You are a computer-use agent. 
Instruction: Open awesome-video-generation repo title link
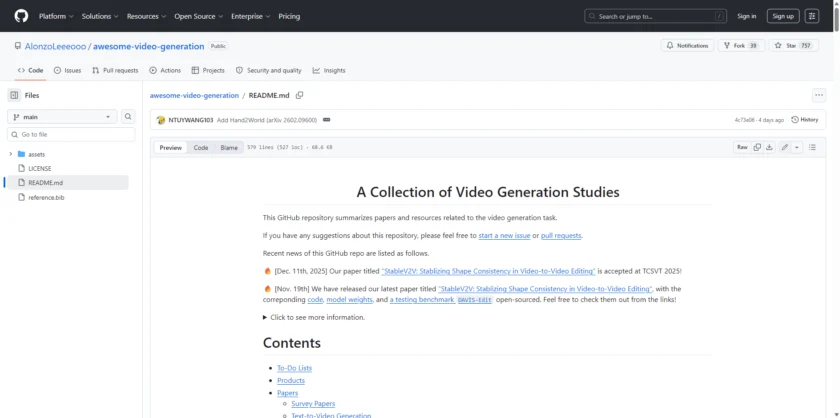(x=148, y=46)
